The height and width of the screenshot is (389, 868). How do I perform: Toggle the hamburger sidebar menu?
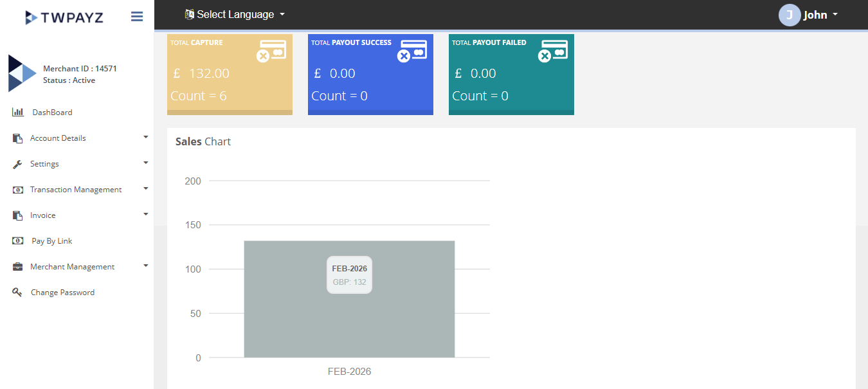coord(137,17)
